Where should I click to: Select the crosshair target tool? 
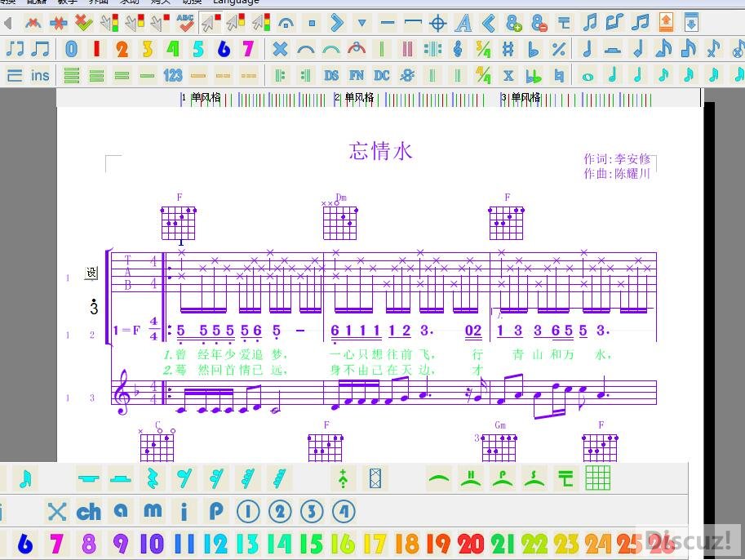(x=437, y=22)
